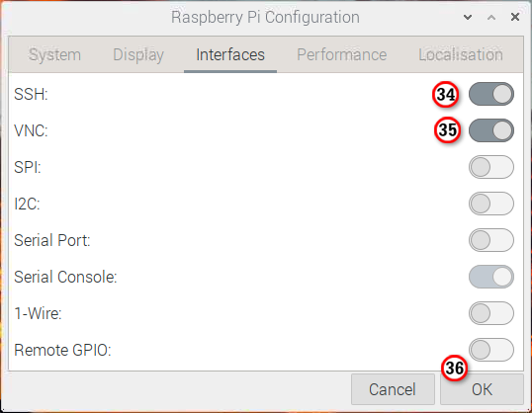Enable the 1-Wire interface toggle
Image resolution: width=532 pixels, height=413 pixels.
click(490, 313)
